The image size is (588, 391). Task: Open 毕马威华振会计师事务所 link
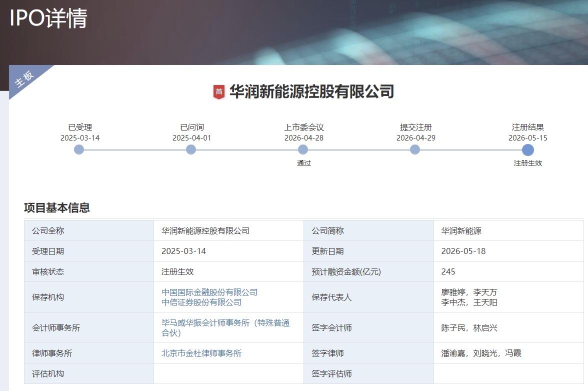(225, 327)
